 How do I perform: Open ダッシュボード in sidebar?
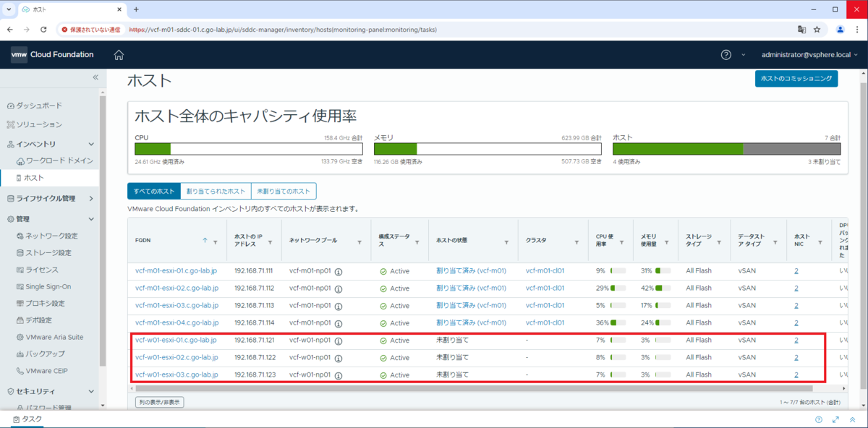point(39,105)
